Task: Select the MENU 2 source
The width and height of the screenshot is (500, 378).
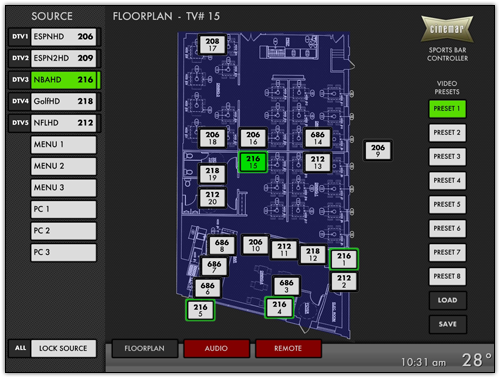Action: tap(64, 166)
